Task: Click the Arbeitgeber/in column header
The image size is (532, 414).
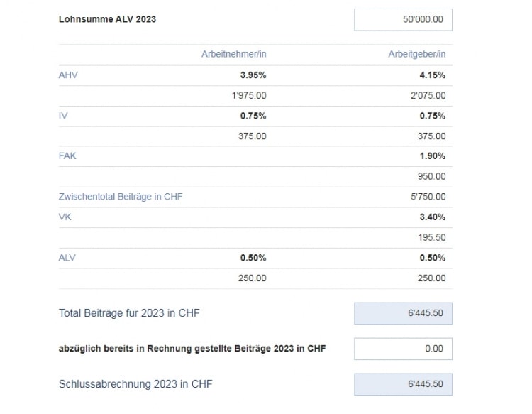Action: (417, 54)
